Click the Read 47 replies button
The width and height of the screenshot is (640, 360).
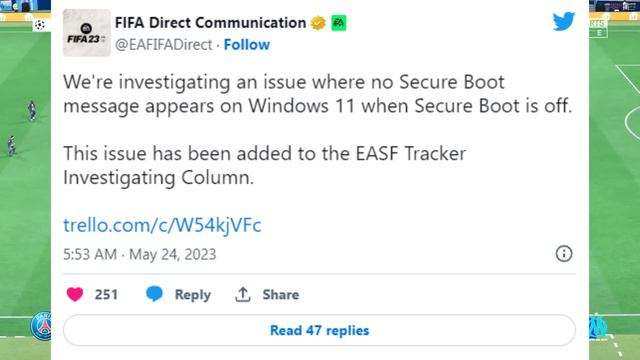pyautogui.click(x=319, y=330)
